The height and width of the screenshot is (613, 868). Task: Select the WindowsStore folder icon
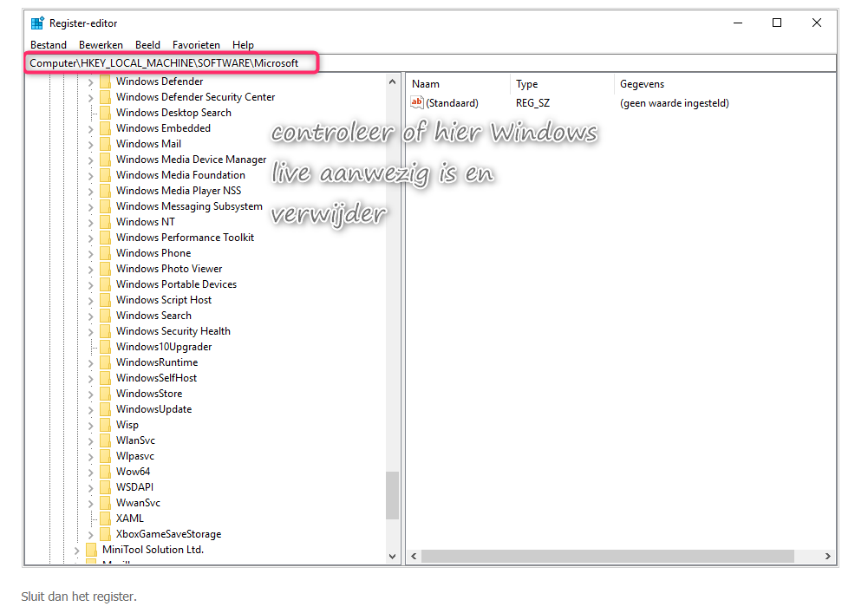click(105, 394)
